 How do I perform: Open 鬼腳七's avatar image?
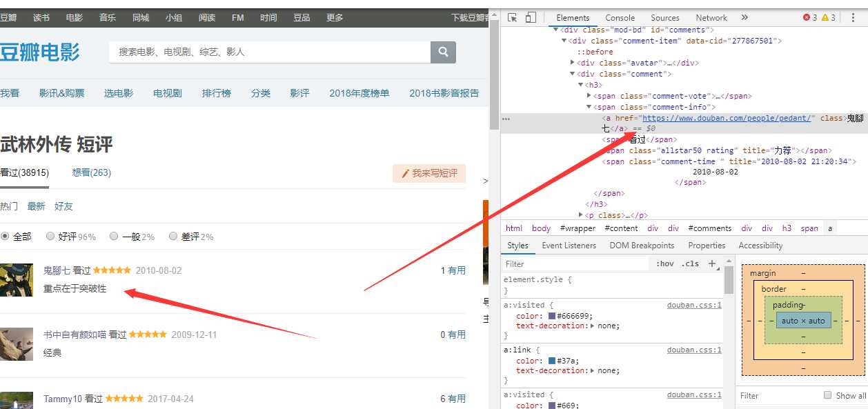(x=16, y=280)
